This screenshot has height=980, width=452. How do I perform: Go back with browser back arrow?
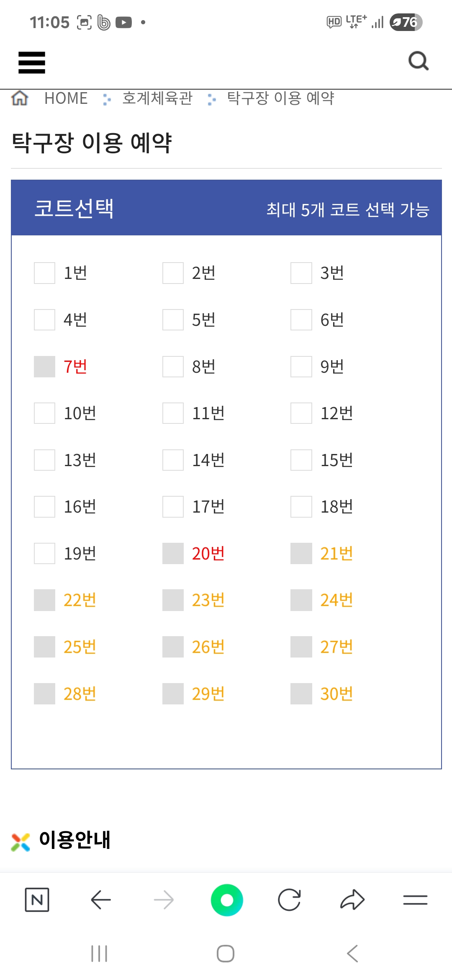click(100, 900)
